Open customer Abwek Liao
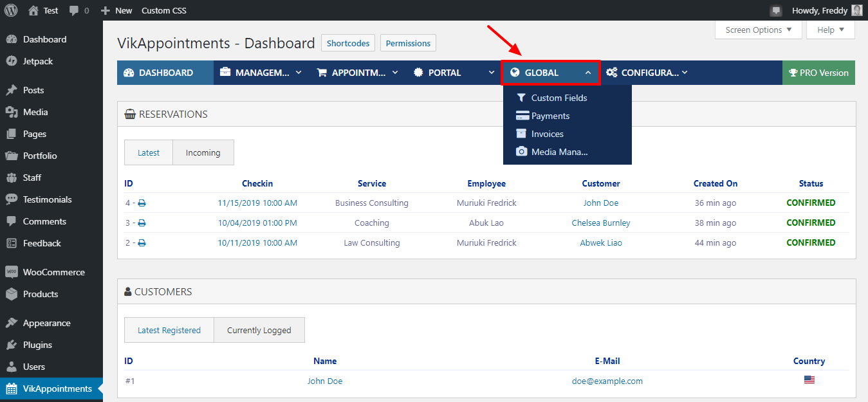868x402 pixels. coord(601,243)
